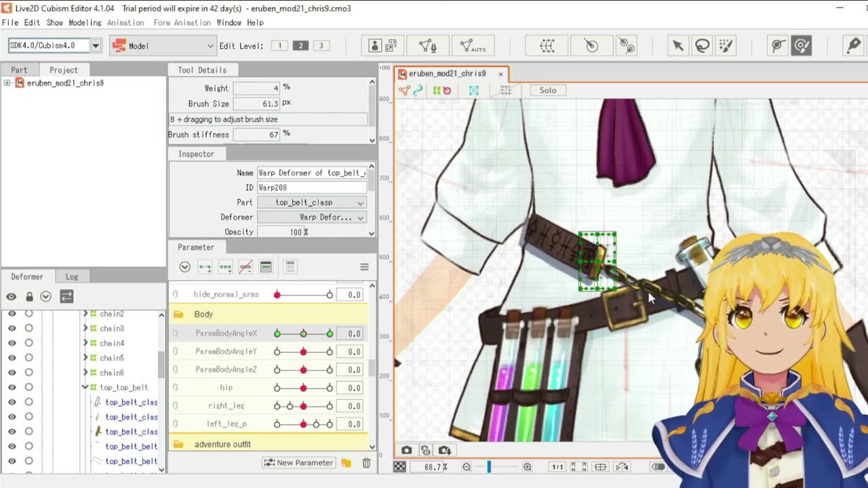Click the Name field in Inspector
The height and width of the screenshot is (488, 868).
[312, 173]
